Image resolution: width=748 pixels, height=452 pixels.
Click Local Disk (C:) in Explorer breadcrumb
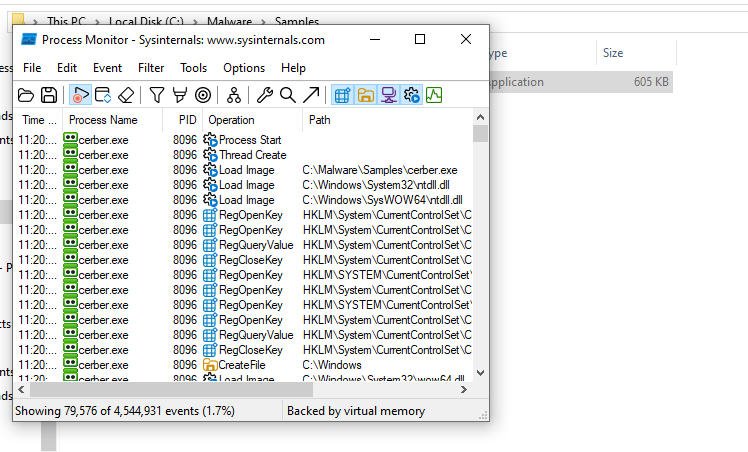(x=146, y=22)
